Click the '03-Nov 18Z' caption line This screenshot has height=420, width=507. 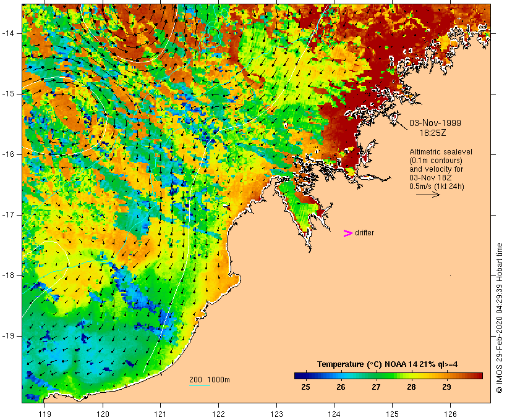point(430,178)
